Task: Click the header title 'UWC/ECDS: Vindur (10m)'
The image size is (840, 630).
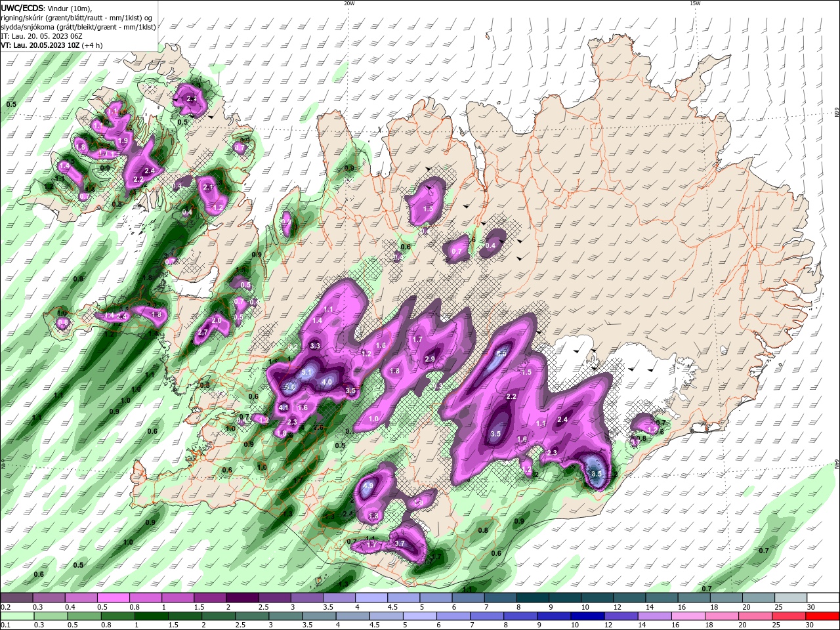Action: (x=47, y=7)
